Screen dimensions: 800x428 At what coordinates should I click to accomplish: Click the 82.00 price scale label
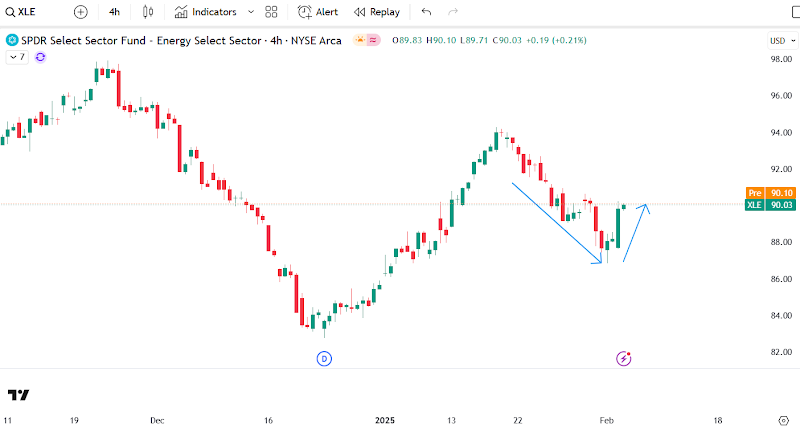tap(781, 352)
